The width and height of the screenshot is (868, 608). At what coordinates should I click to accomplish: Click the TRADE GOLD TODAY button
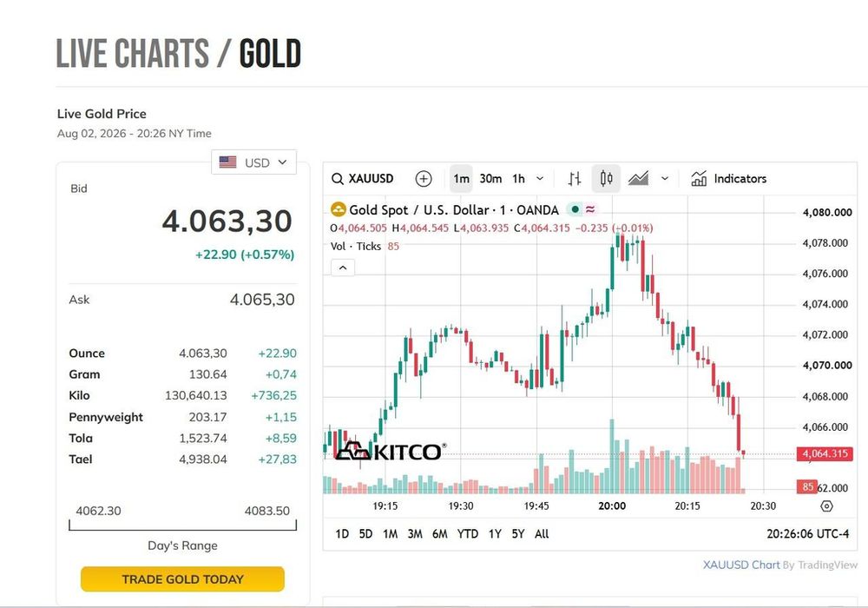(182, 579)
